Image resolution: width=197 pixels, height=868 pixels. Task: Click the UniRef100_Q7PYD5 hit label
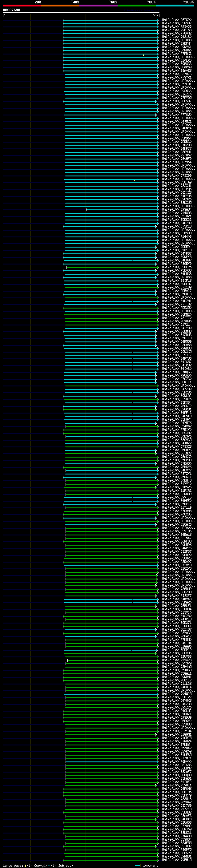(x=176, y=98)
